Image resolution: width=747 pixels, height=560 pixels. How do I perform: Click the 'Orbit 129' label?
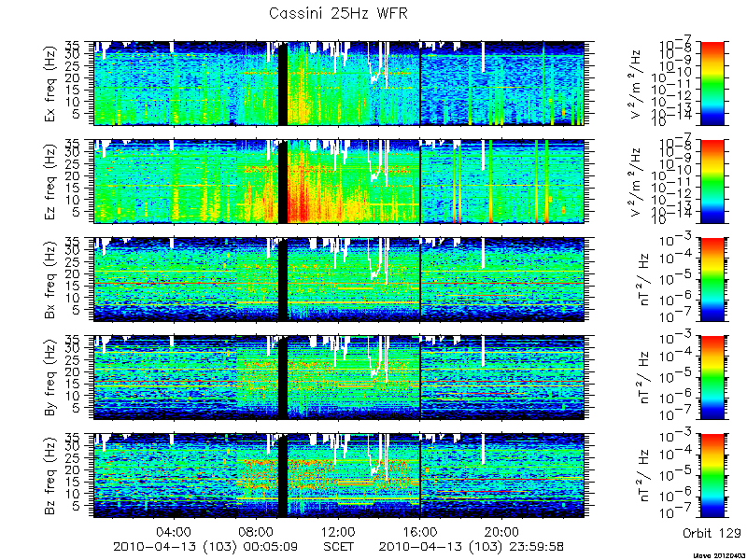(x=712, y=532)
